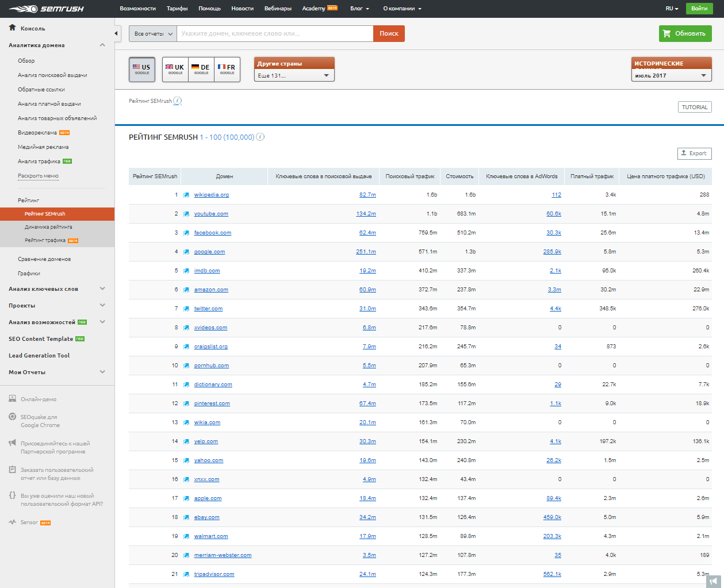Click the Sensor waveform icon in sidebar
The height and width of the screenshot is (588, 724).
[x=13, y=522]
